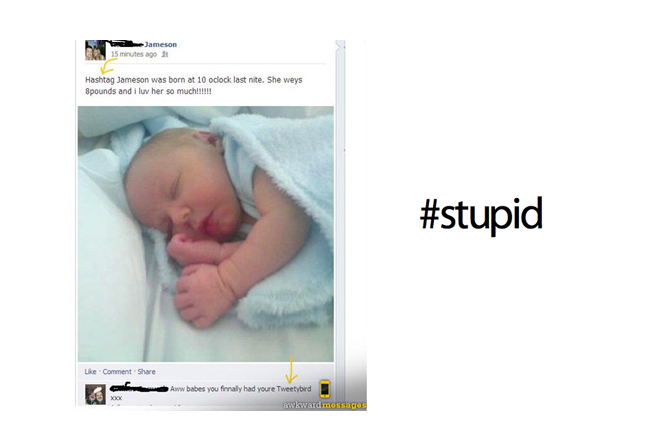Click the yellow arrow pointing at Tweetybird
660x440 pixels.
click(x=291, y=370)
